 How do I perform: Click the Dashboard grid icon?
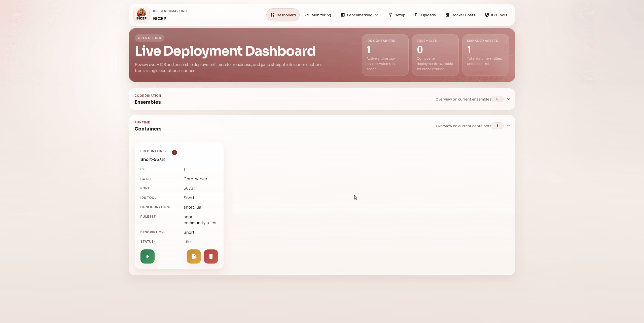pyautogui.click(x=272, y=15)
